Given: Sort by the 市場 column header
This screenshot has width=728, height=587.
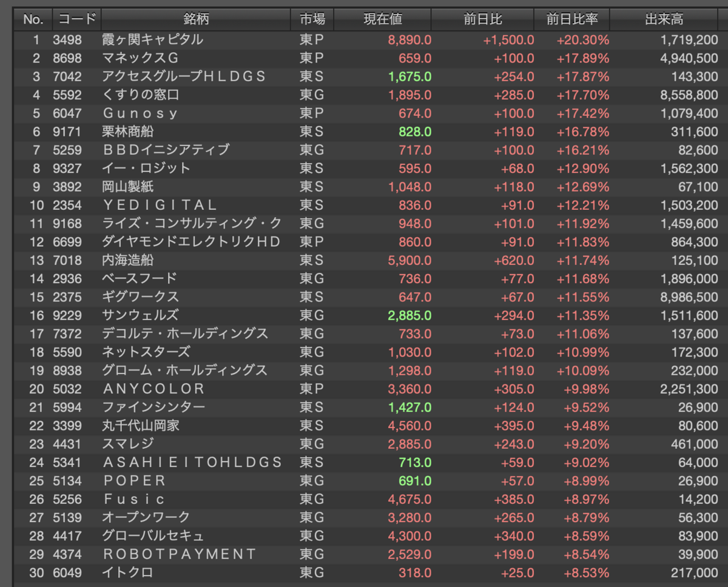Looking at the screenshot, I should click(312, 19).
